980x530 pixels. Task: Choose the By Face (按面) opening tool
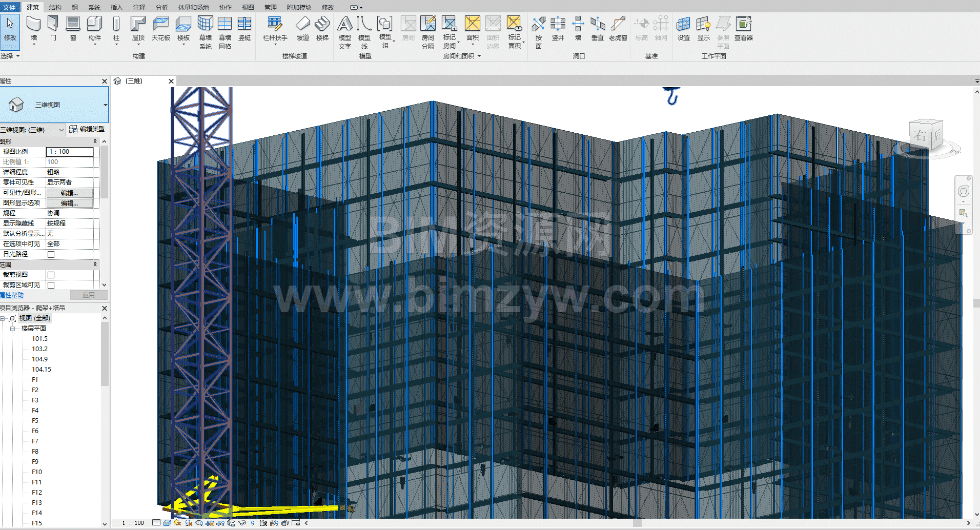[538, 32]
